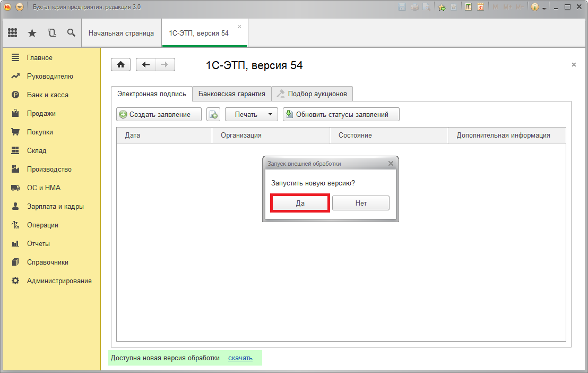588x373 pixels.
Task: Open the Зарплата и кадры section
Action: pyautogui.click(x=55, y=206)
